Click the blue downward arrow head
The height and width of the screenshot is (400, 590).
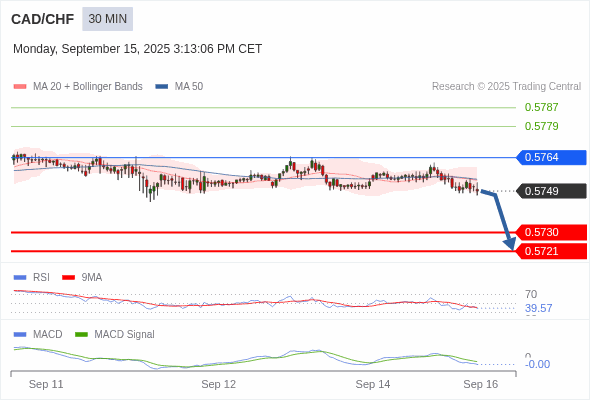click(x=510, y=244)
